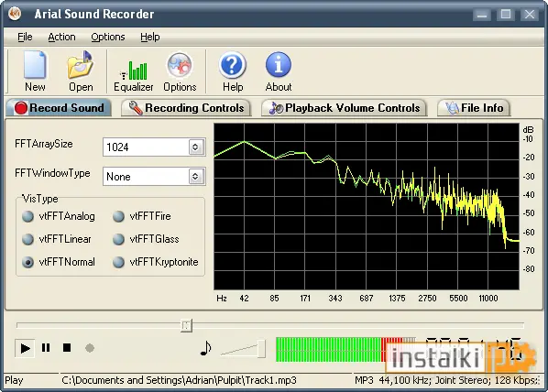Switch to the Record Sound tab
The width and height of the screenshot is (548, 392).
59,108
